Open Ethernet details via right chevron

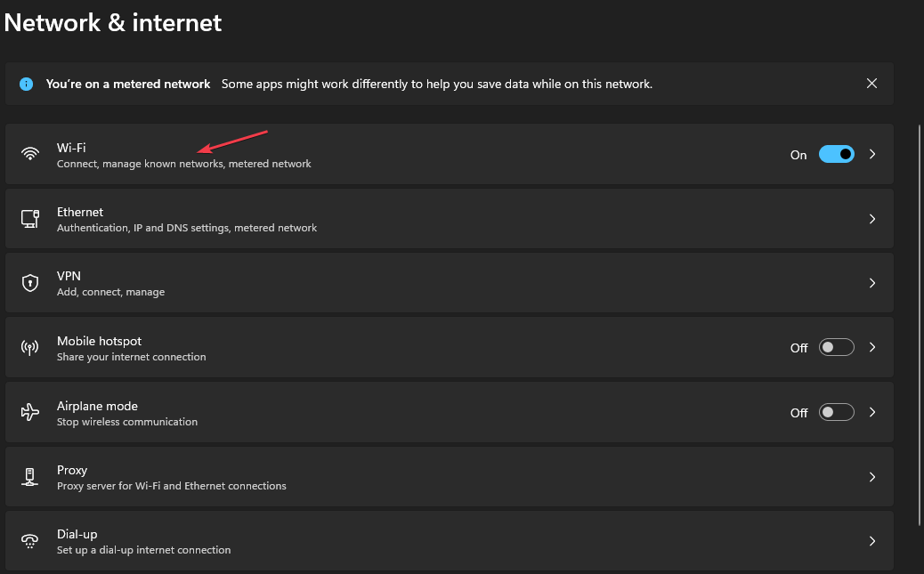tap(872, 219)
